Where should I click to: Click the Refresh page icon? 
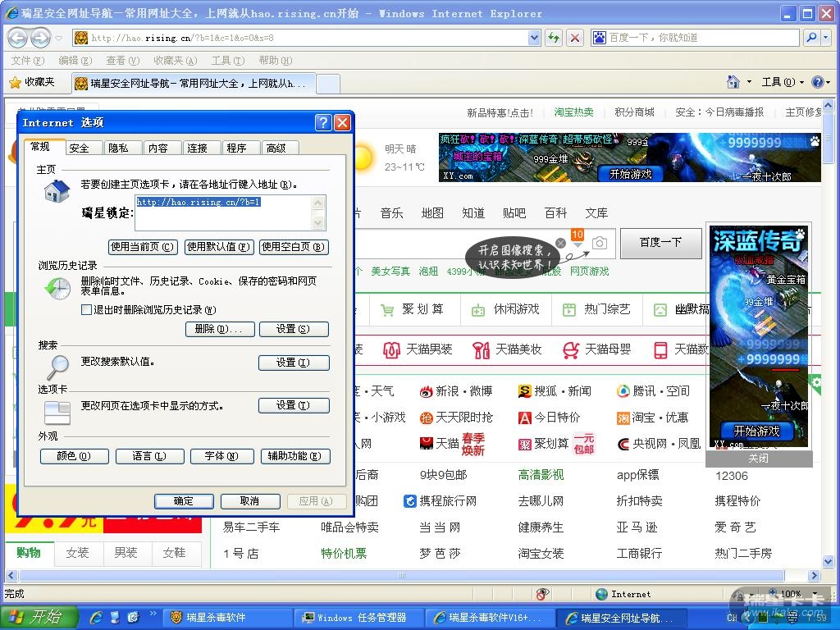coord(554,38)
